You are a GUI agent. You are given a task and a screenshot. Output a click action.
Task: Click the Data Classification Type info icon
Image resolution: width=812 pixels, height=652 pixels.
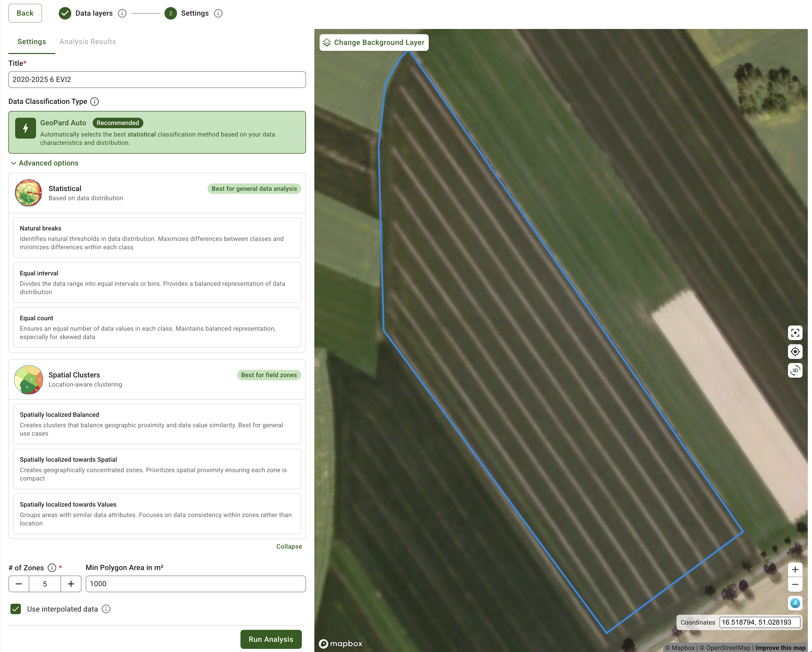[95, 102]
